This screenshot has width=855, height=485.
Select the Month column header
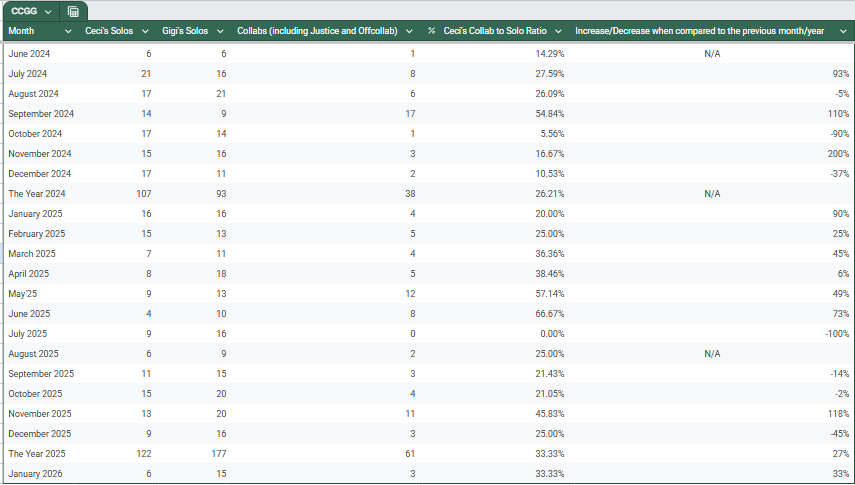(21, 31)
